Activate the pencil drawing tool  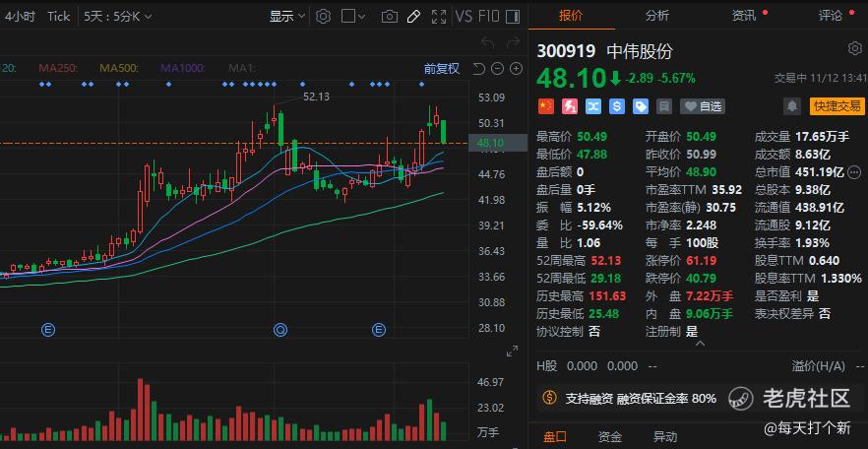(413, 17)
